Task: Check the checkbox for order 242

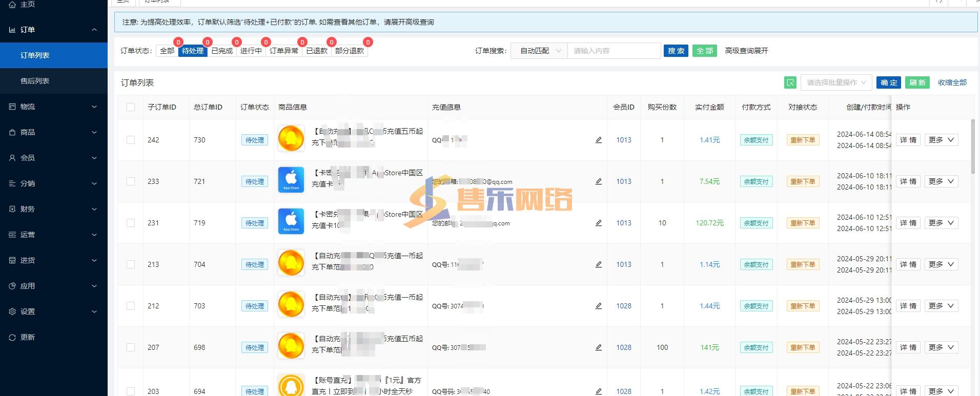Action: 131,140
